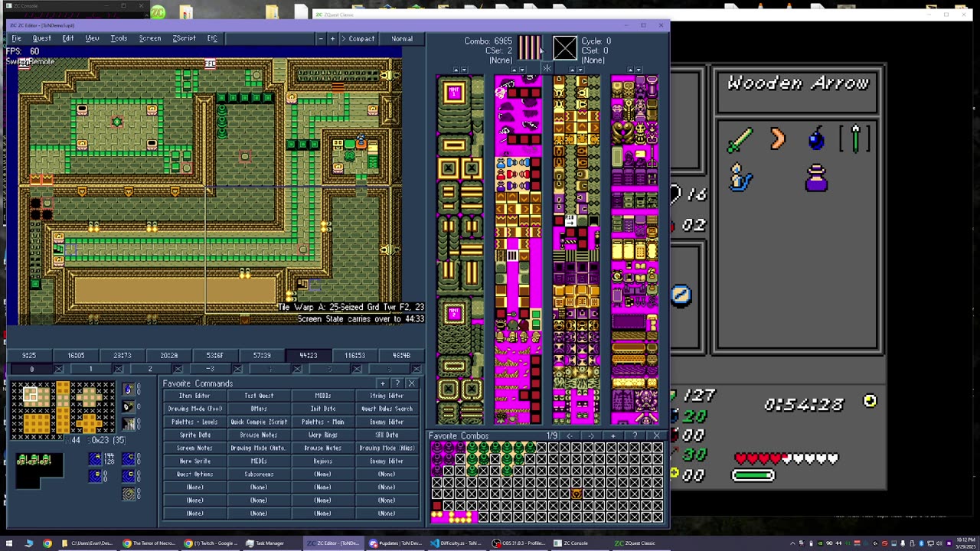This screenshot has height=551, width=980.
Task: Toggle visibility checkbox beside layer -3
Action: tap(237, 370)
